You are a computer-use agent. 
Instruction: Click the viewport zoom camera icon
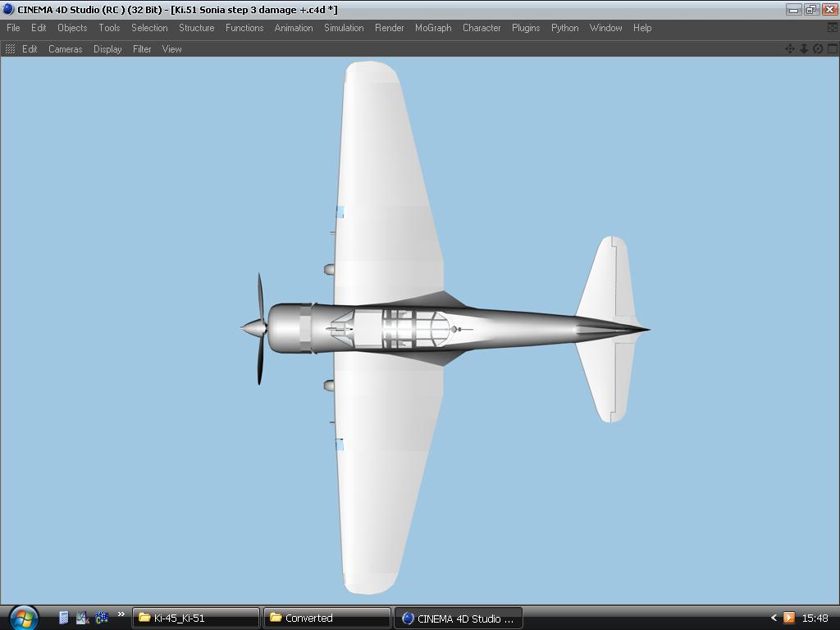pos(804,49)
